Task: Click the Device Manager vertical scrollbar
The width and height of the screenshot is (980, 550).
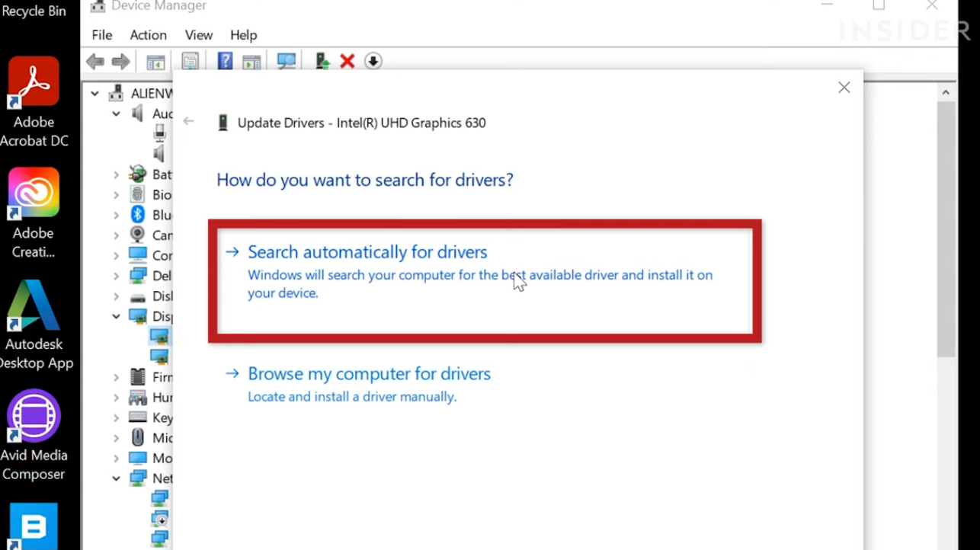Action: click(x=946, y=229)
